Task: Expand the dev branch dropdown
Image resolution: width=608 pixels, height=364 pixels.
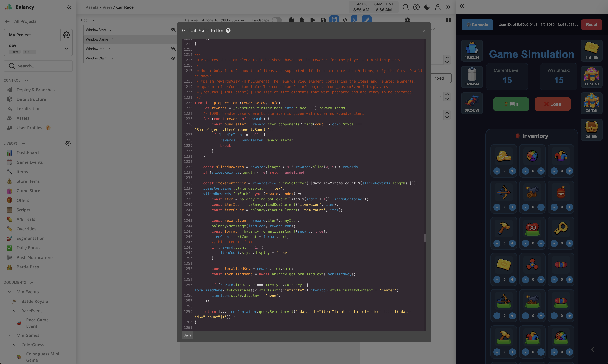Action: coord(66,49)
